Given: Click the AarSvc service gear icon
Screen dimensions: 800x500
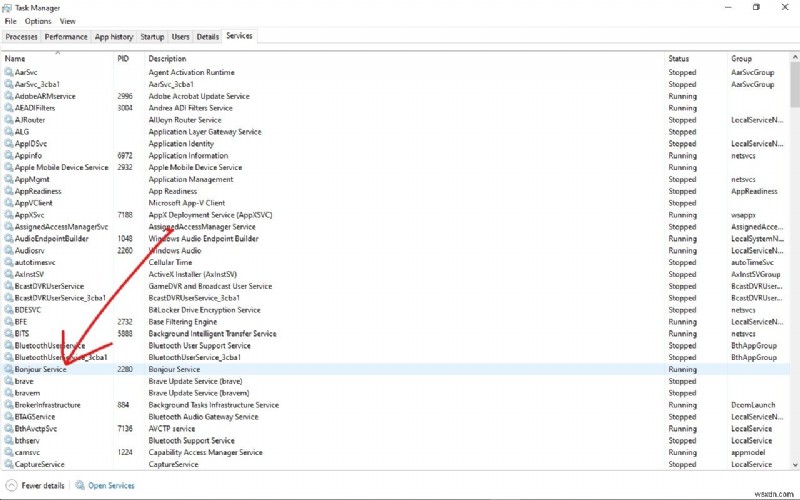Looking at the screenshot, I should click(x=9, y=72).
